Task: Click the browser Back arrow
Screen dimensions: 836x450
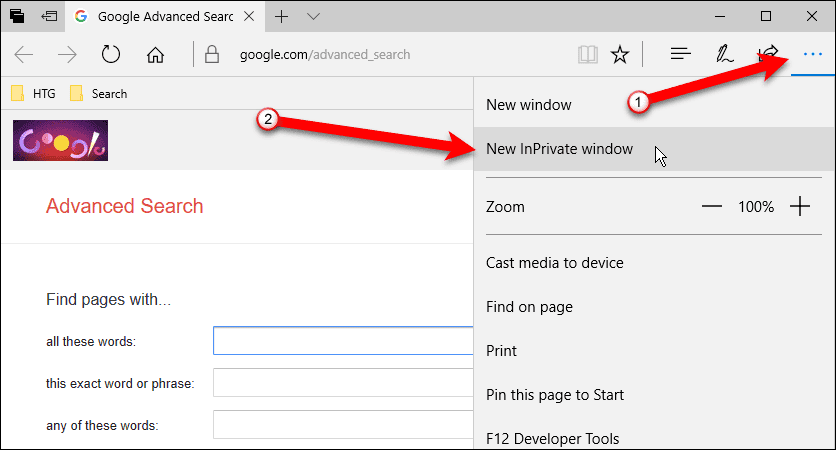Action: 25,54
